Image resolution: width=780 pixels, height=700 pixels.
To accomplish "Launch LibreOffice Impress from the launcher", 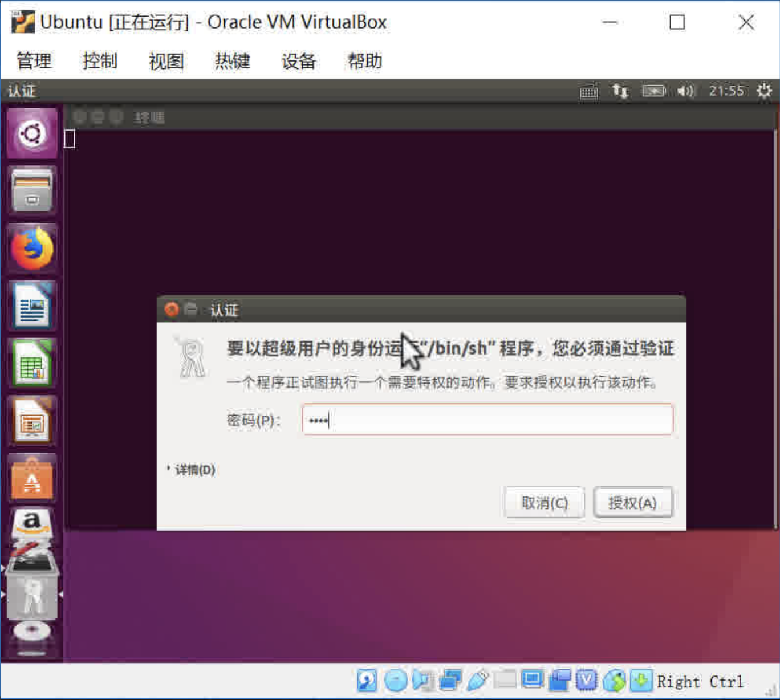I will pyautogui.click(x=32, y=421).
